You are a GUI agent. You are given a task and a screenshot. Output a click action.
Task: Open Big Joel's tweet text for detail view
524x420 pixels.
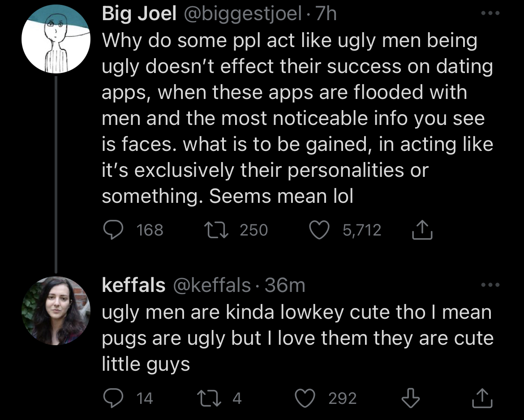[x=297, y=118]
